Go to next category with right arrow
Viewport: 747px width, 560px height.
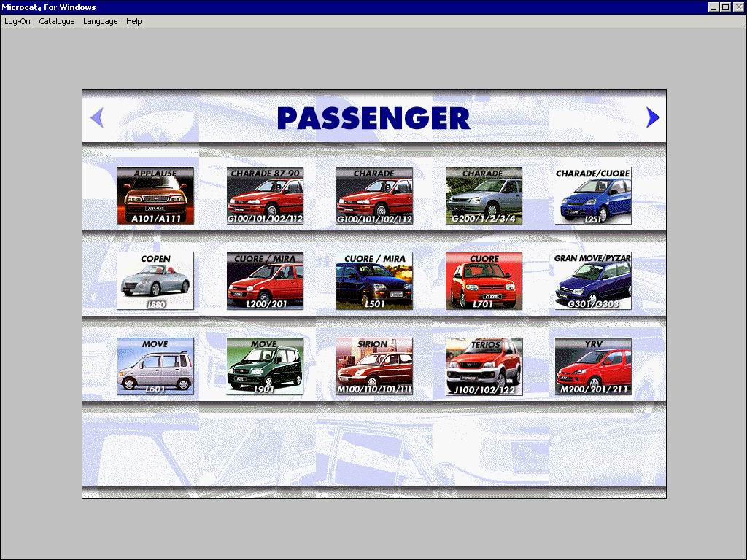click(x=653, y=117)
